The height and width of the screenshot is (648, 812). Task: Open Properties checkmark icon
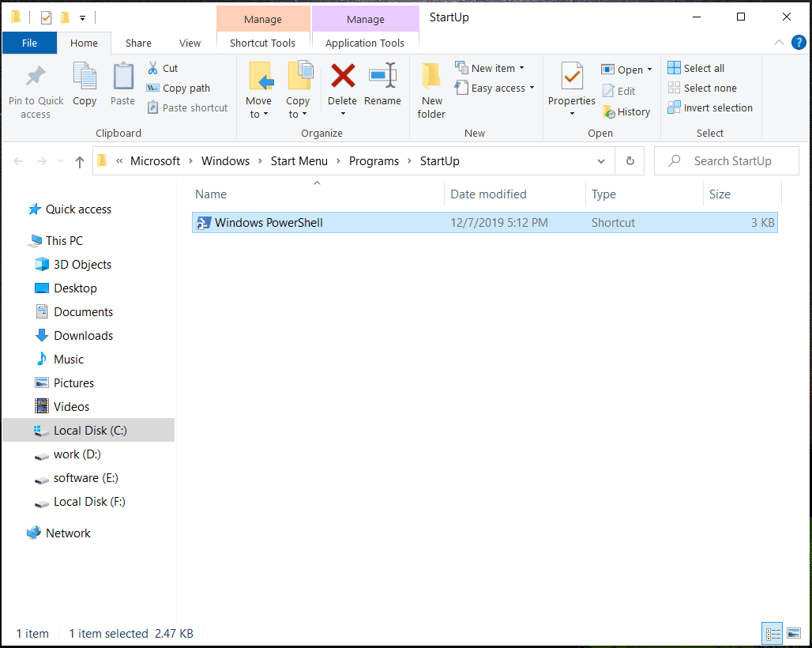[572, 77]
